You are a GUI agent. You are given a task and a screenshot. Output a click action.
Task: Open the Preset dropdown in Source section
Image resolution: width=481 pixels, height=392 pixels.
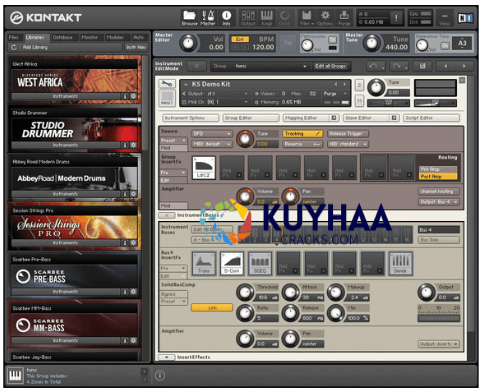174,140
